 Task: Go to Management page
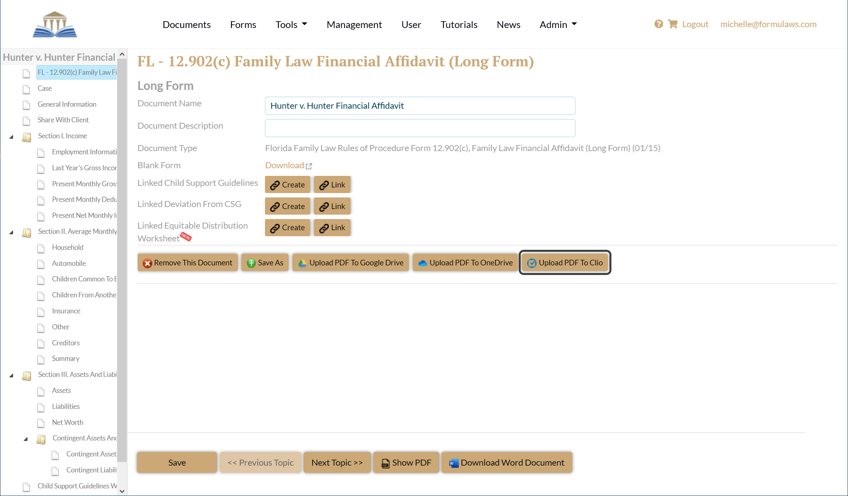[354, 24]
